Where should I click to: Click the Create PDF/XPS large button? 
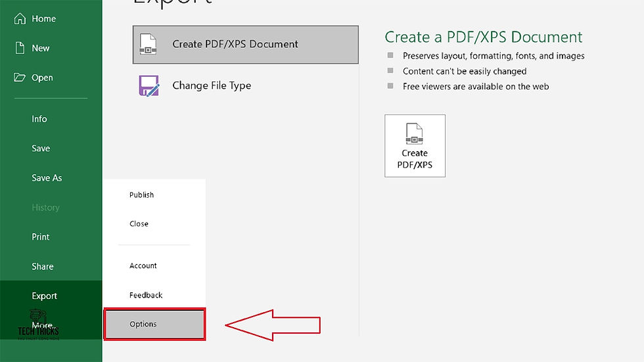coord(415,146)
